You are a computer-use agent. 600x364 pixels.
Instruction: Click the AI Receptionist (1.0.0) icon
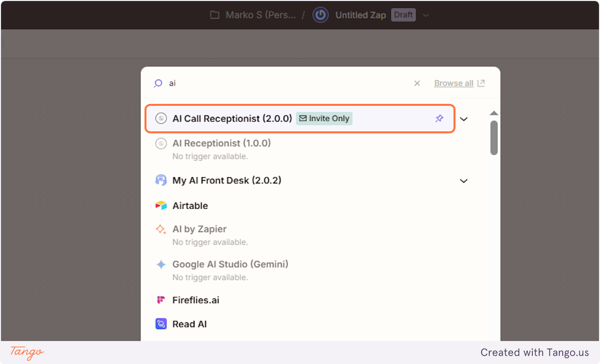tap(160, 143)
